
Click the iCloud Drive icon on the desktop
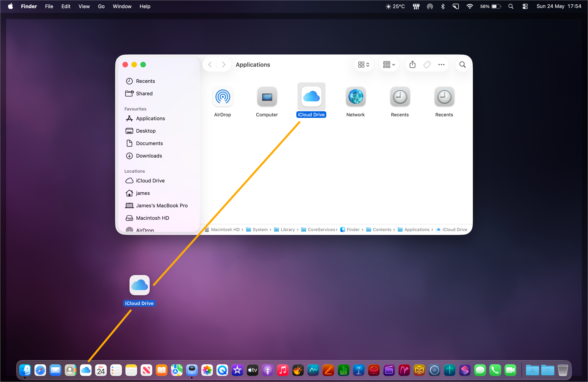point(140,285)
